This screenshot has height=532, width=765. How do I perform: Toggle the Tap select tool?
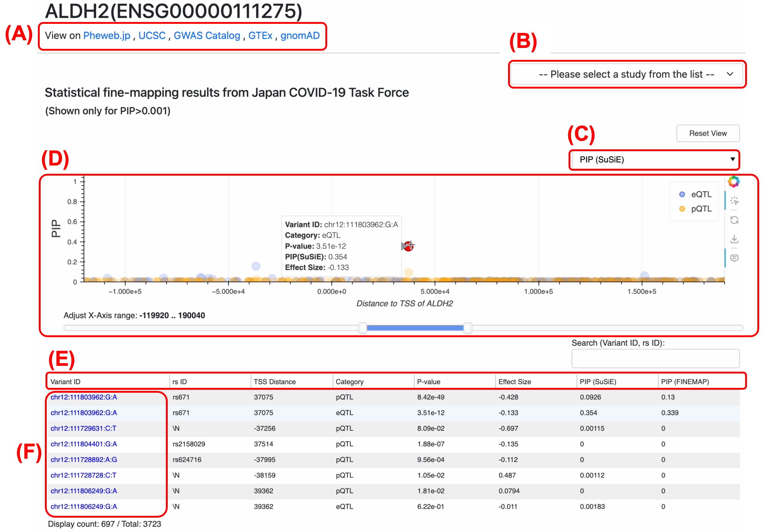pyautogui.click(x=734, y=201)
